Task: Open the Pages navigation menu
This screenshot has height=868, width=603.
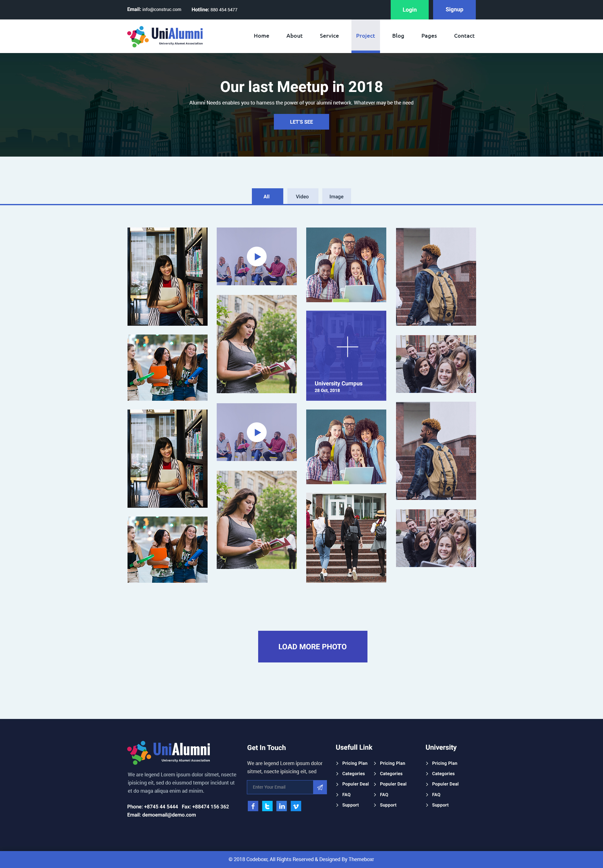Action: click(429, 36)
